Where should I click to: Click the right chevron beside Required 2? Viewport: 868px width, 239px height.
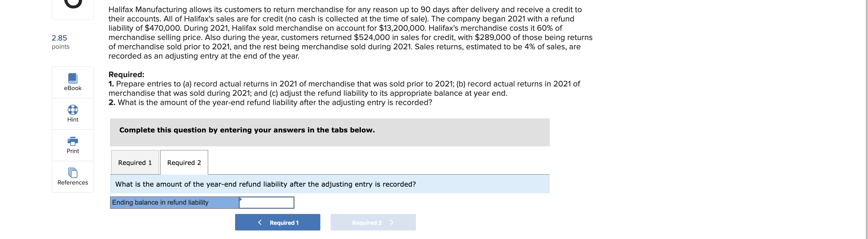click(x=392, y=222)
